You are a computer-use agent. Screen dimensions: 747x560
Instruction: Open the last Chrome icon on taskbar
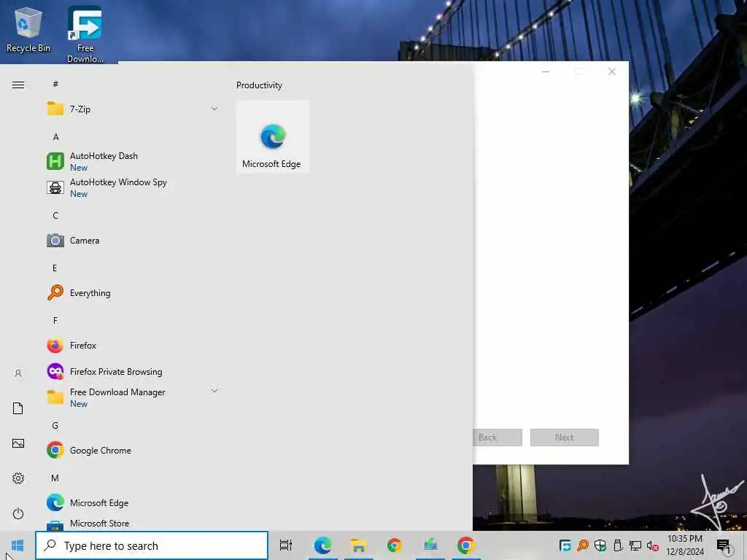pos(466,545)
